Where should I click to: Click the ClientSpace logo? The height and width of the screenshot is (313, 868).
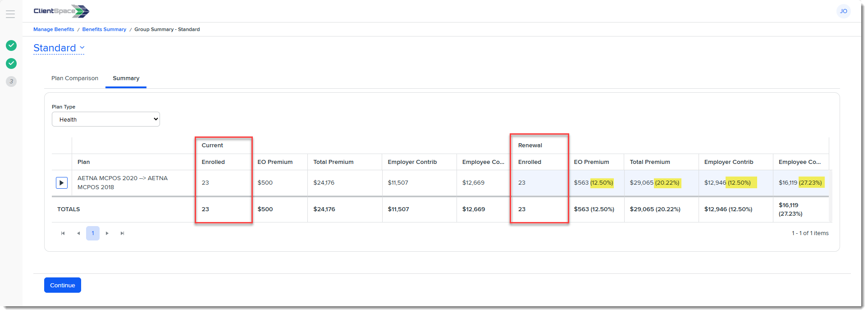[x=61, y=11]
